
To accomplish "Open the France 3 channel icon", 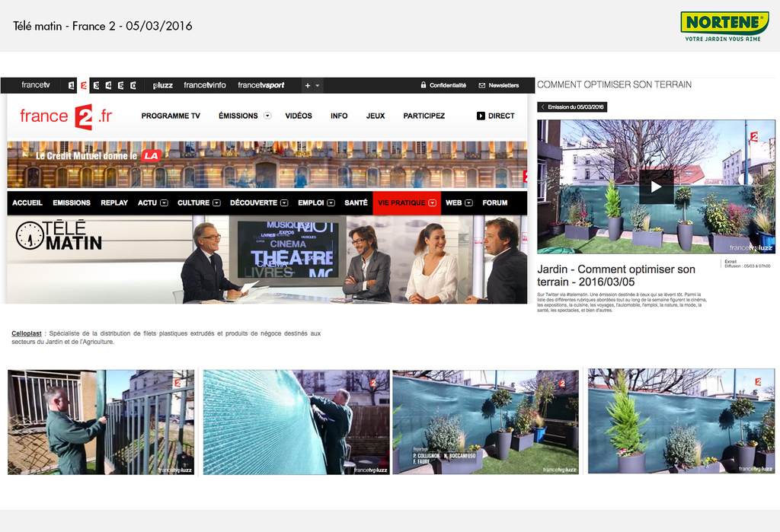I will (96, 85).
